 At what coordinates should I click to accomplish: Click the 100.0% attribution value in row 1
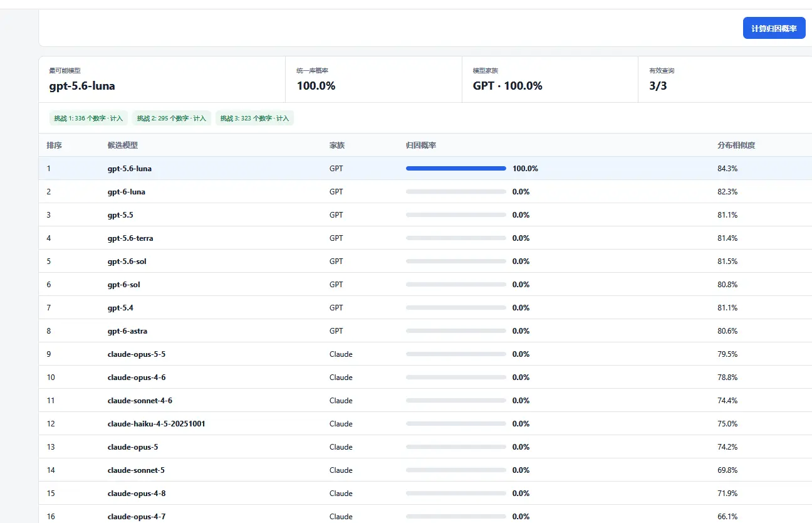(x=525, y=168)
